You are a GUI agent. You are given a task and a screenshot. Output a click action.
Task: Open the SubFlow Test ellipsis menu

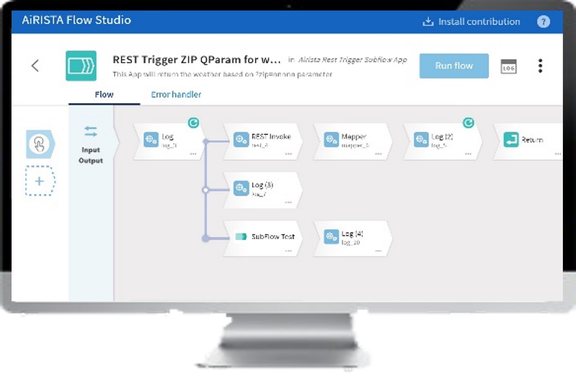pos(288,251)
